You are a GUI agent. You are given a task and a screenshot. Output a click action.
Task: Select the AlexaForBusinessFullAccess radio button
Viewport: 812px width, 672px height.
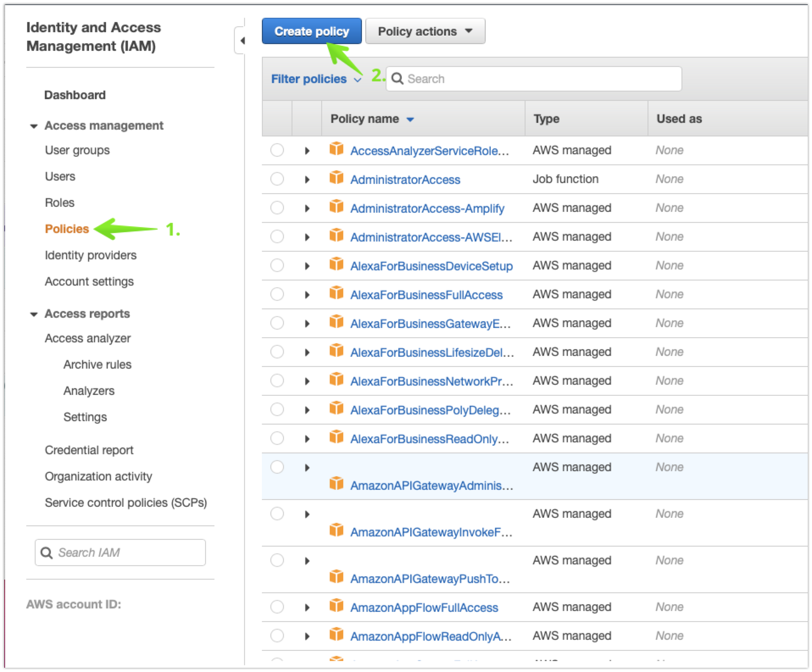(x=277, y=294)
